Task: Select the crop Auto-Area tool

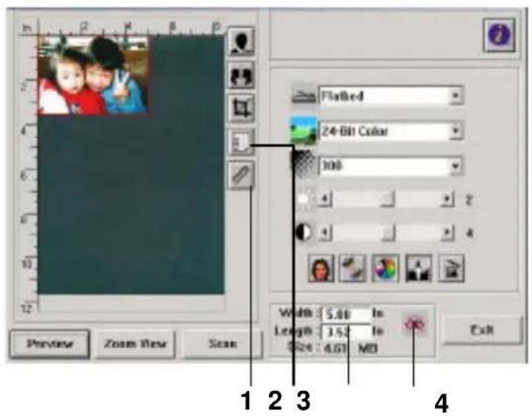Action: pyautogui.click(x=242, y=109)
